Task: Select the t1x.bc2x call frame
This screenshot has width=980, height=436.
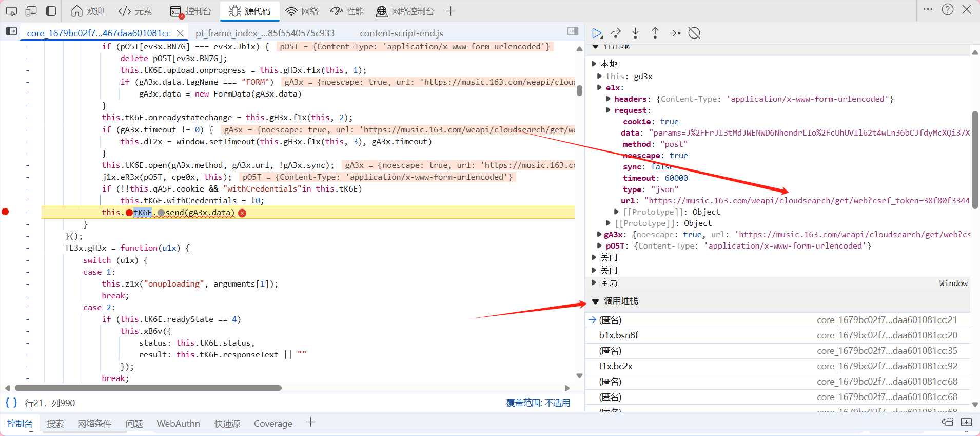Action: point(777,366)
